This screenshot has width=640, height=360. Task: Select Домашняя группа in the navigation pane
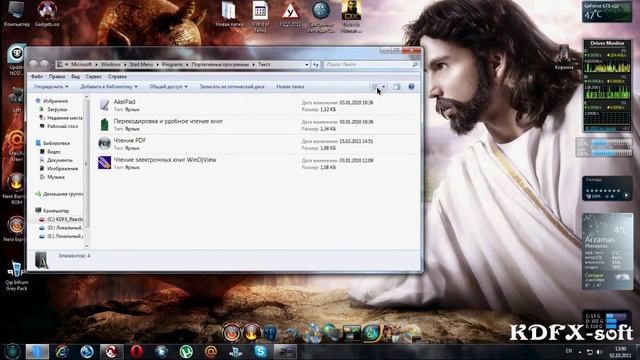click(x=63, y=194)
